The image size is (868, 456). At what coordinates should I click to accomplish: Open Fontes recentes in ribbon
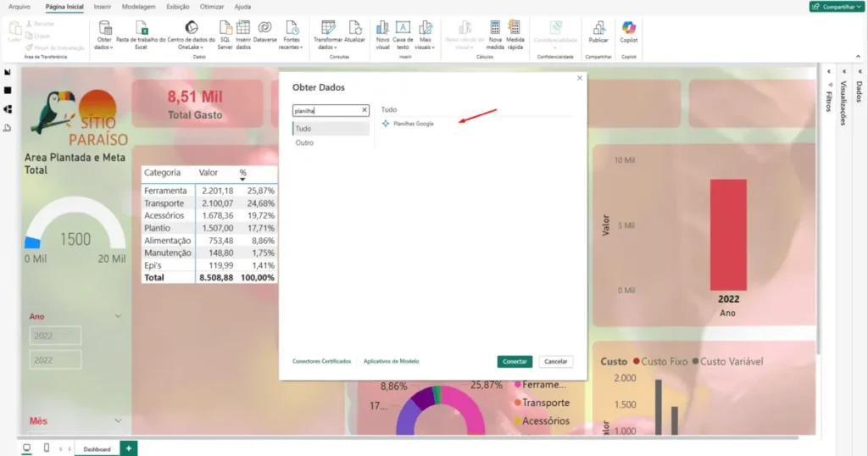(292, 35)
